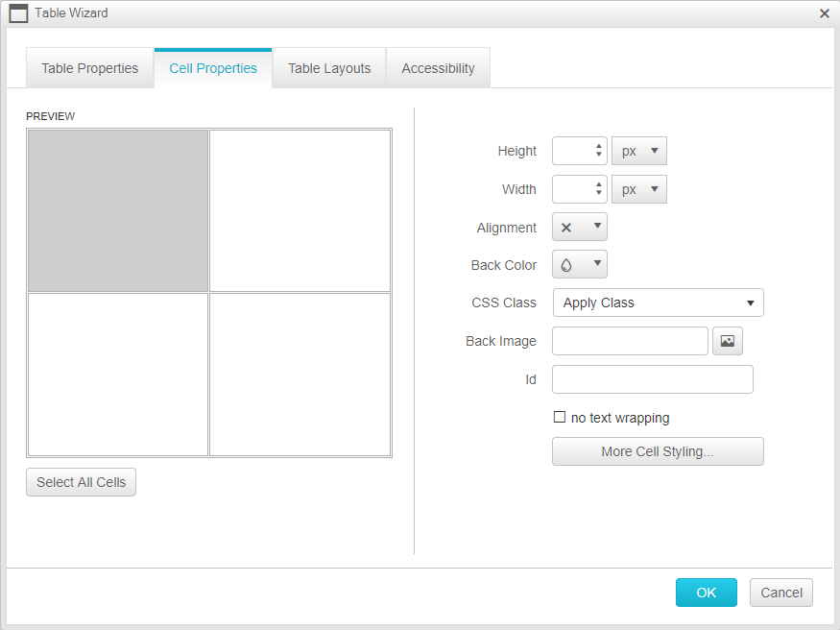Switch to the Table Properties tab

[x=89, y=68]
